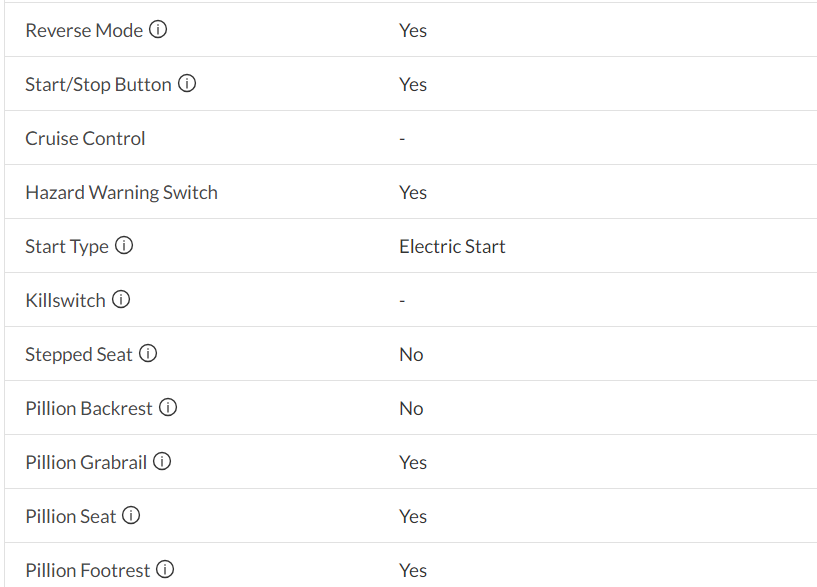
Task: Click the Yes value for Hazard Warning Switch
Action: coord(413,193)
